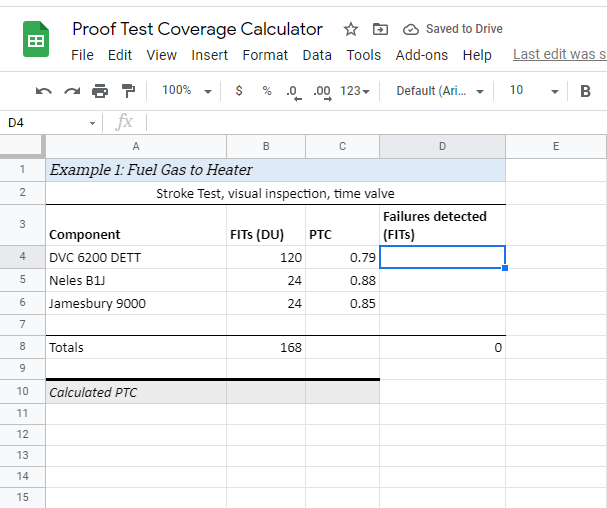Select the cell containing 120
The image size is (607, 508).
(266, 257)
